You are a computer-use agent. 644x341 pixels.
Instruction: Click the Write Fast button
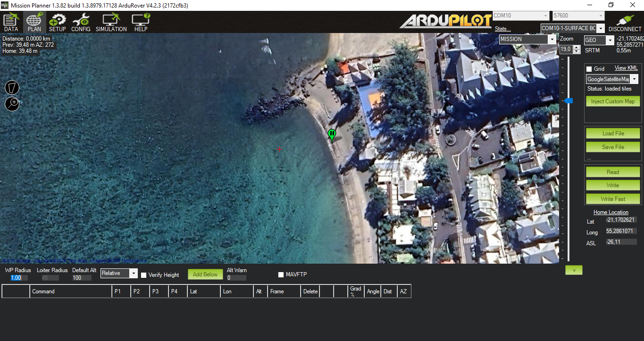[x=613, y=199]
